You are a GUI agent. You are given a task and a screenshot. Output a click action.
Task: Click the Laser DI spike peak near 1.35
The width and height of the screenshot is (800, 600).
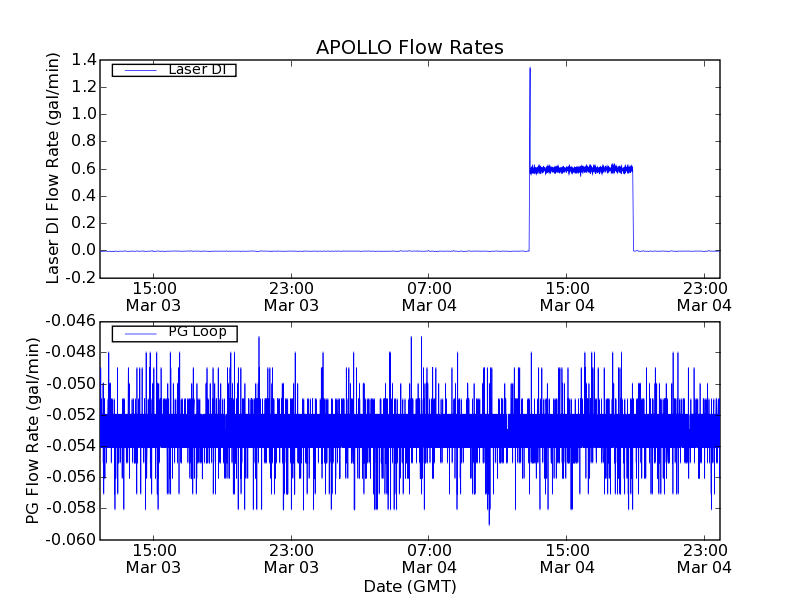pos(530,68)
